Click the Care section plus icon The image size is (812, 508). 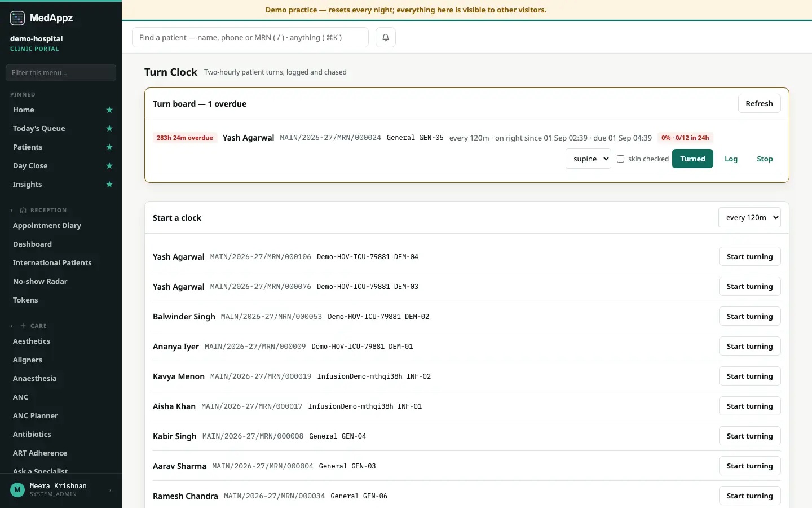[23, 326]
